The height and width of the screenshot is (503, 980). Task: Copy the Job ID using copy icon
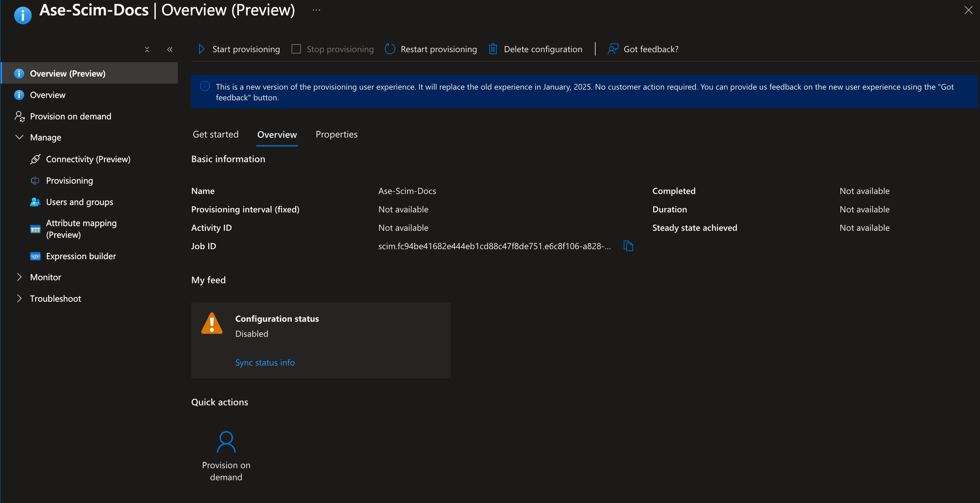[628, 246]
